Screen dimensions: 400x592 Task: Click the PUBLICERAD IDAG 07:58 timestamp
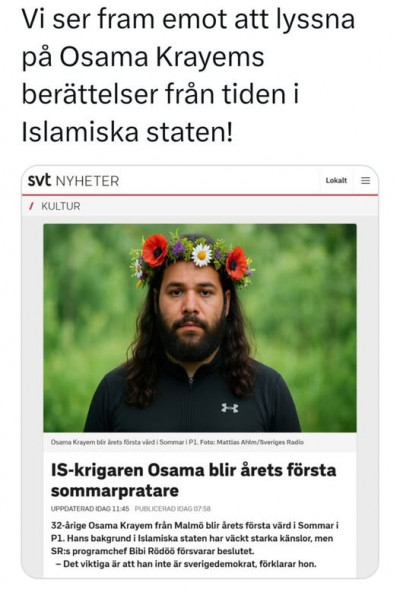tap(173, 509)
